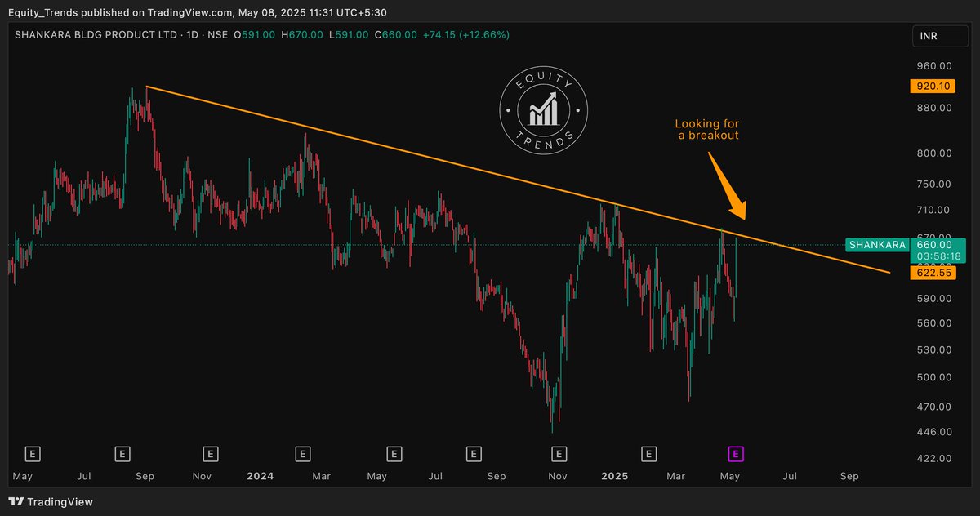The width and height of the screenshot is (980, 516).
Task: Click the 750.00 price axis label
Action: pyautogui.click(x=934, y=185)
